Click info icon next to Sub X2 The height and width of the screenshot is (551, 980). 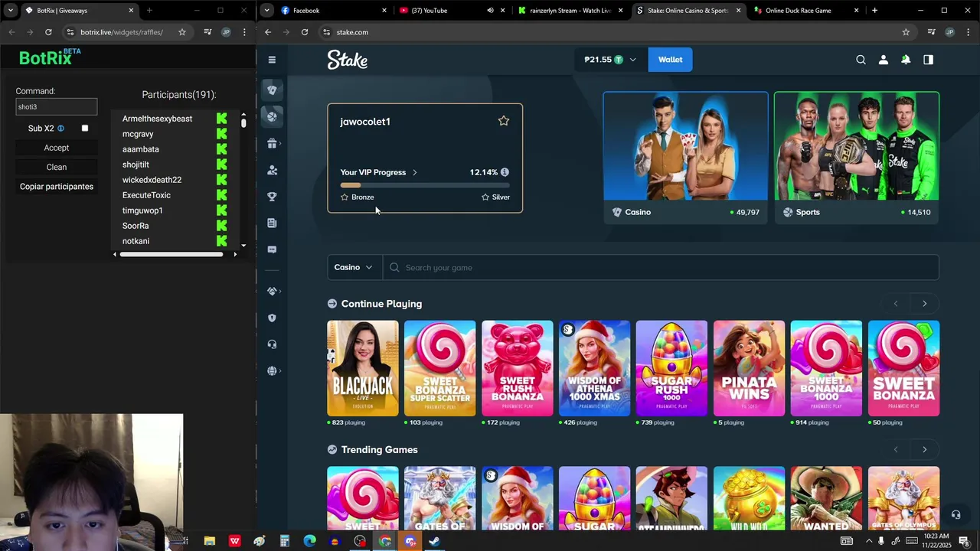pyautogui.click(x=60, y=129)
